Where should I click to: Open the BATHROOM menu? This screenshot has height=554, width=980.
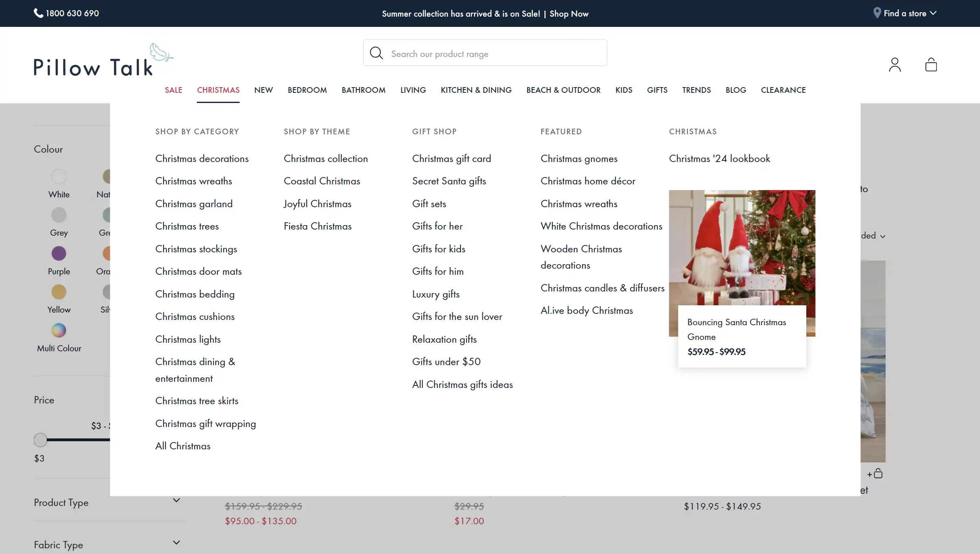(364, 90)
